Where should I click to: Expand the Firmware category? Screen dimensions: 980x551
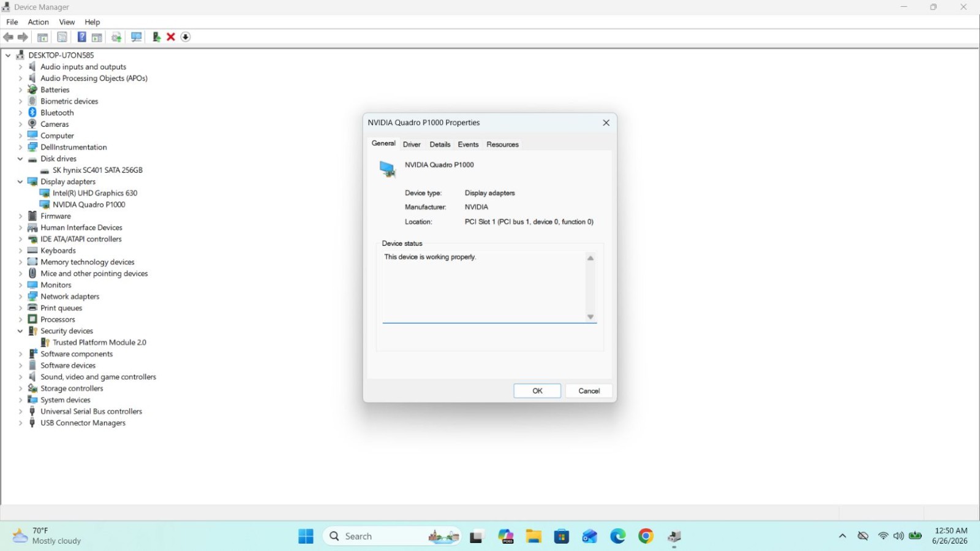(x=20, y=216)
